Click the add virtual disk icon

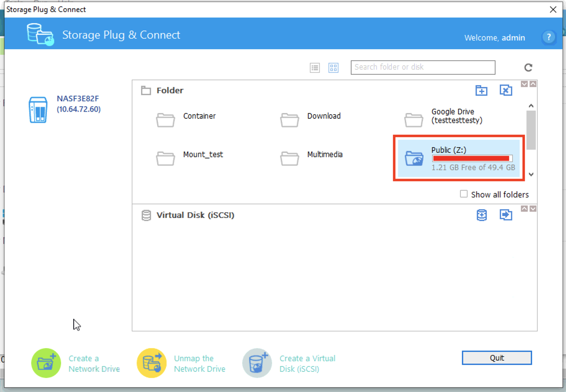(x=482, y=215)
